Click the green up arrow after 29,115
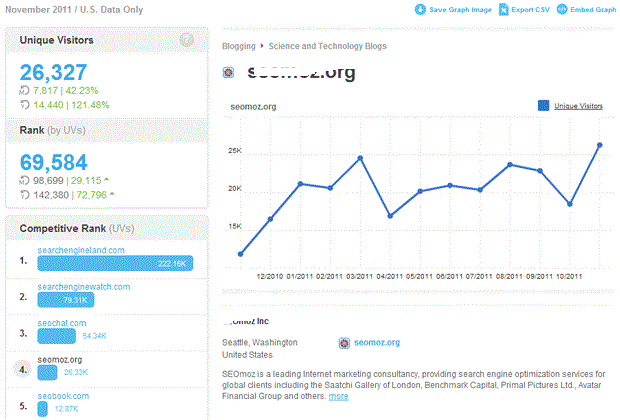Viewport: 620px width, 420px height. click(106, 180)
